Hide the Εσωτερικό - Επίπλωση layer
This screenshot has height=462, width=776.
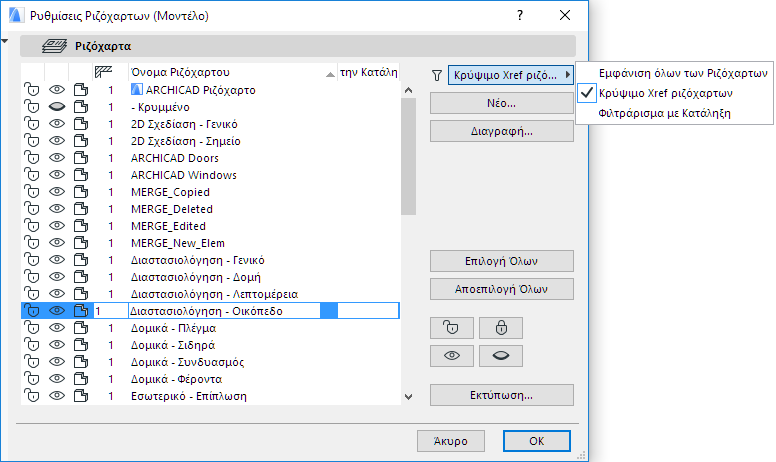[57, 396]
